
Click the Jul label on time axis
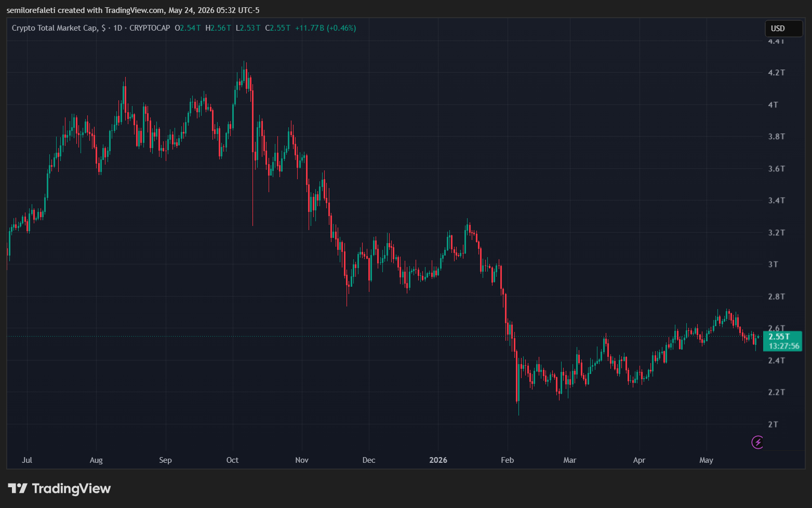point(27,460)
